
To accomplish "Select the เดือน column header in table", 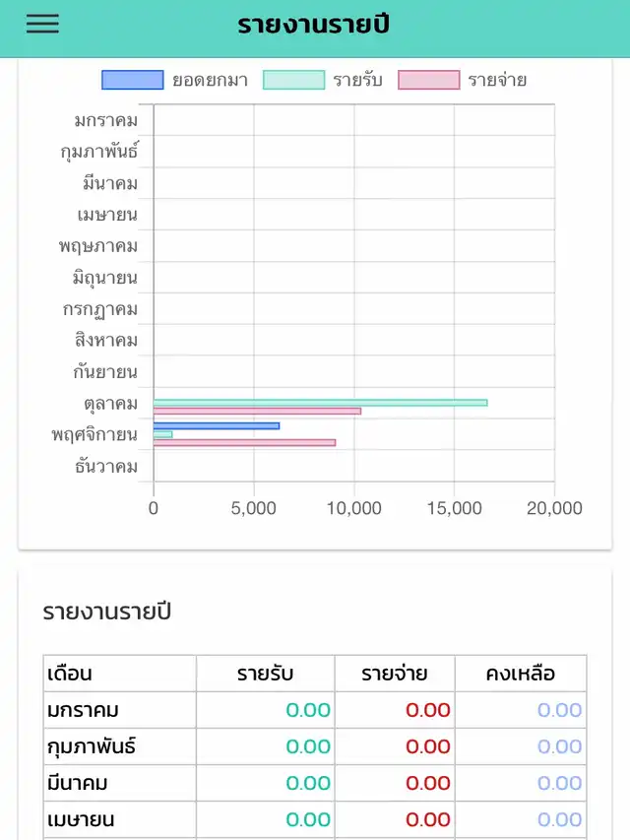I will 70,674.
